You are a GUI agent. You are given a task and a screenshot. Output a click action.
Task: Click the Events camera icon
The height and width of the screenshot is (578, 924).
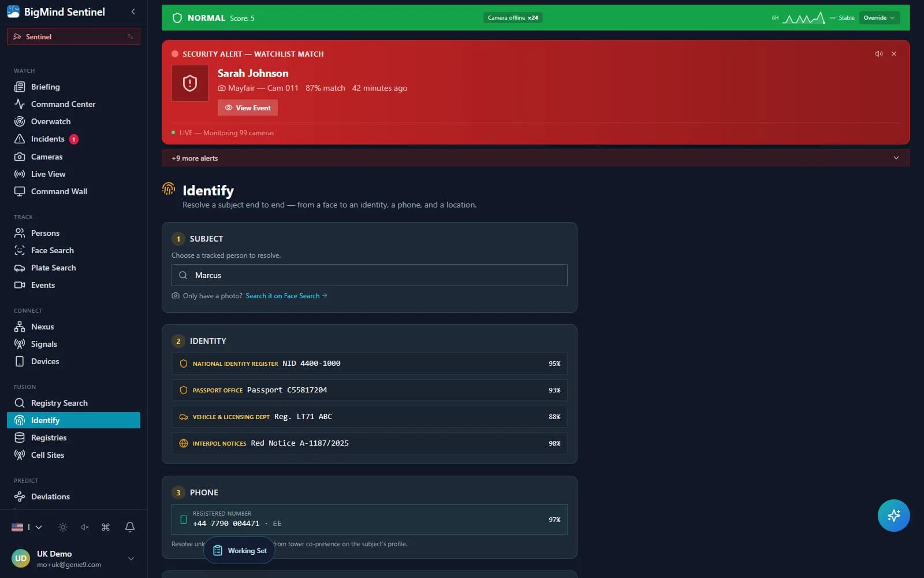click(20, 285)
